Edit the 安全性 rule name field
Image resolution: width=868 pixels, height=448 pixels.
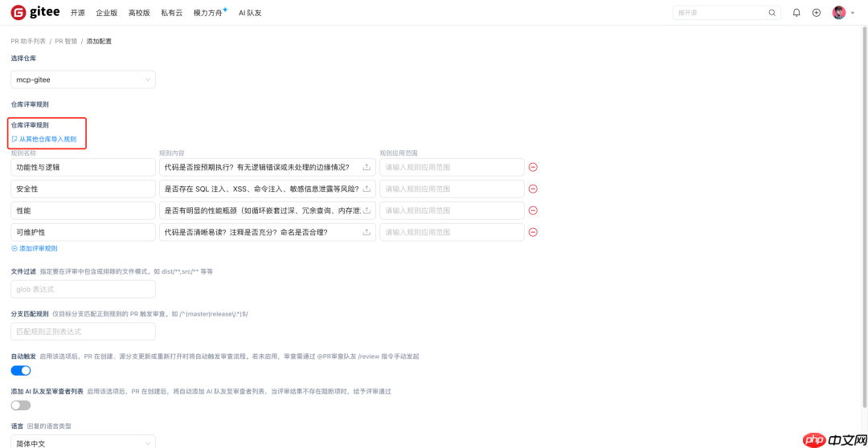click(83, 189)
